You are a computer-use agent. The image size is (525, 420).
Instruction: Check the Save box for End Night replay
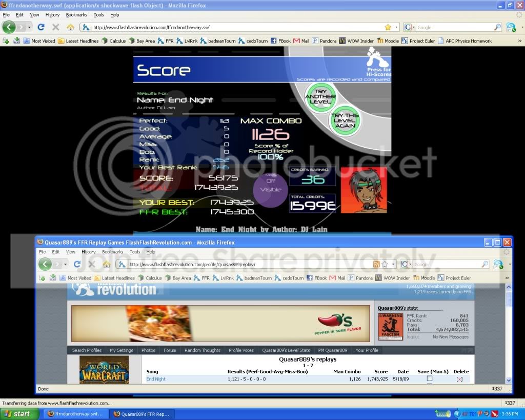tap(430, 378)
